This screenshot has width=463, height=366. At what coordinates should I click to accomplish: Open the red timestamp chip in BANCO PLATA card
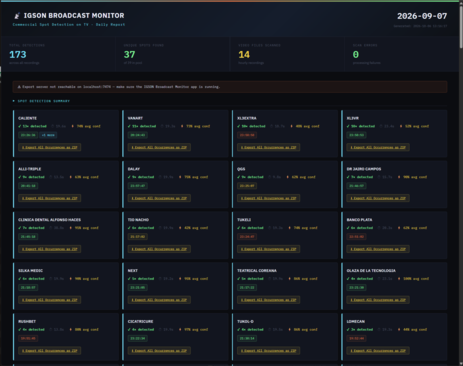coord(356,237)
